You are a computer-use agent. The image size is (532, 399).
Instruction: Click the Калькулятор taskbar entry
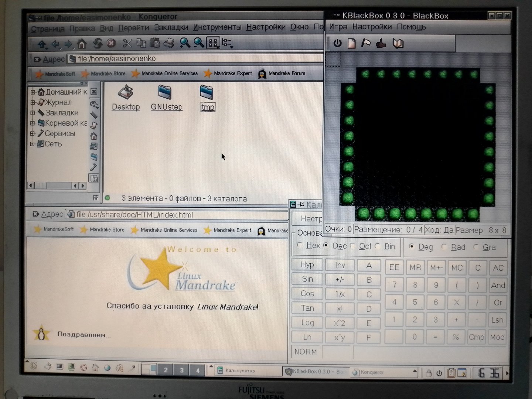click(x=248, y=371)
